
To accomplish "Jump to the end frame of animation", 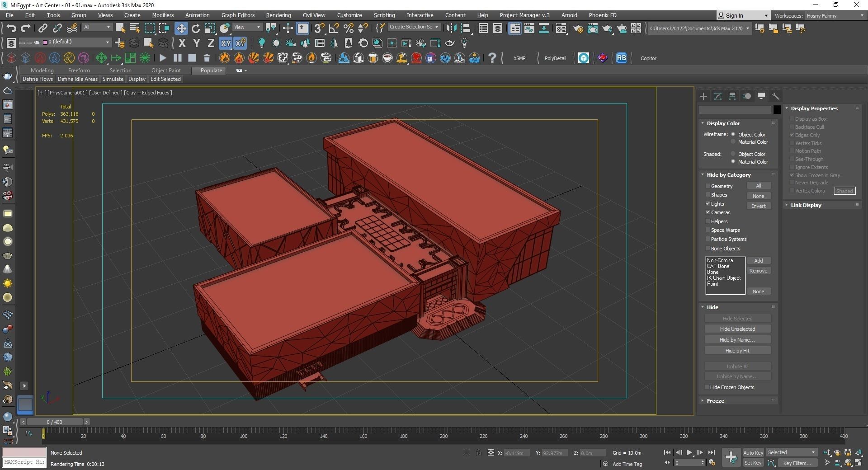I will pyautogui.click(x=711, y=452).
